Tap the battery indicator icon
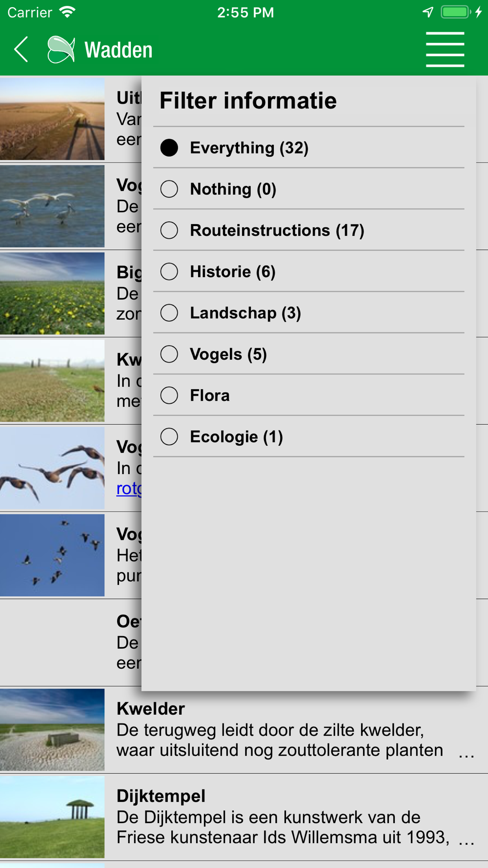The image size is (488, 868). pos(455,12)
